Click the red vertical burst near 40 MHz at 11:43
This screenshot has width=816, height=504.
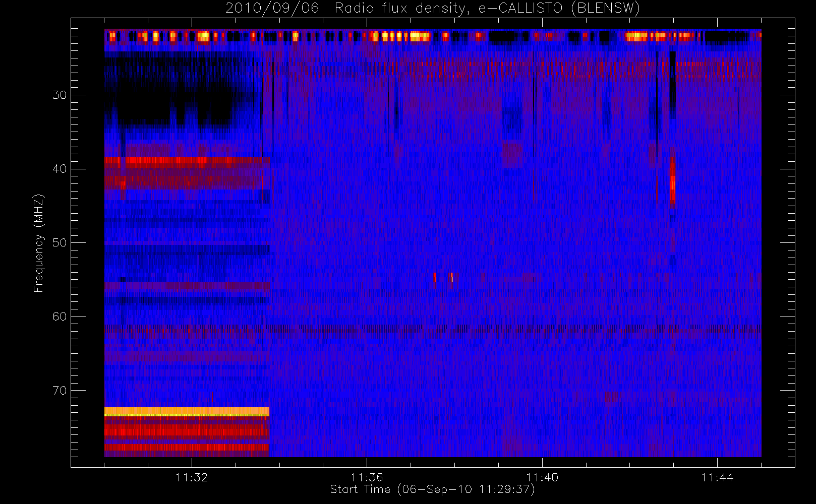click(673, 179)
